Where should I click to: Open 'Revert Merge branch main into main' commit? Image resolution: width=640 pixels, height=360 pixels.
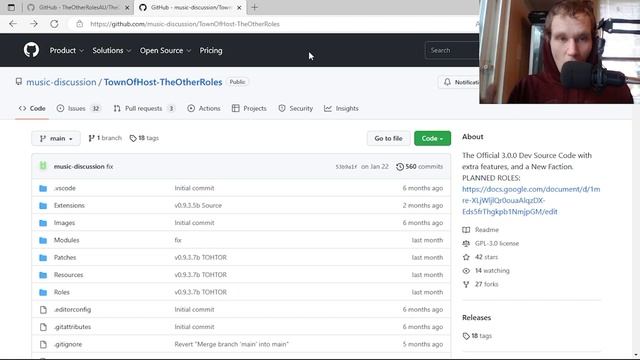pos(231,344)
